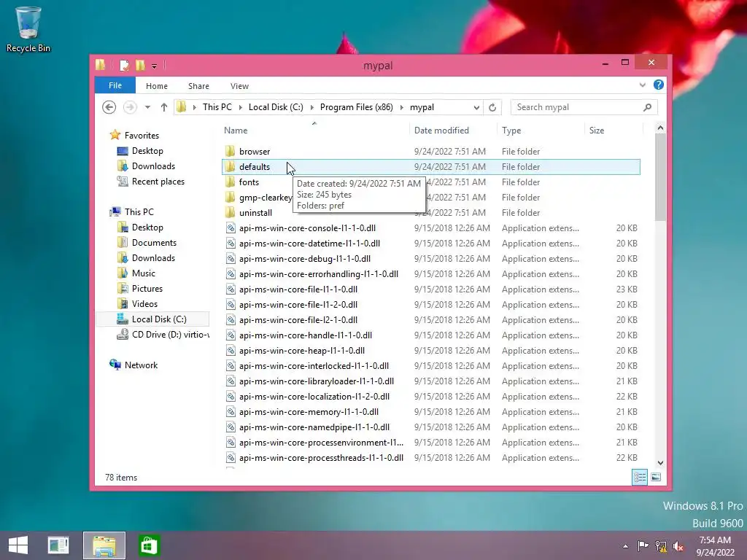Refresh the mypal folder view

click(492, 107)
